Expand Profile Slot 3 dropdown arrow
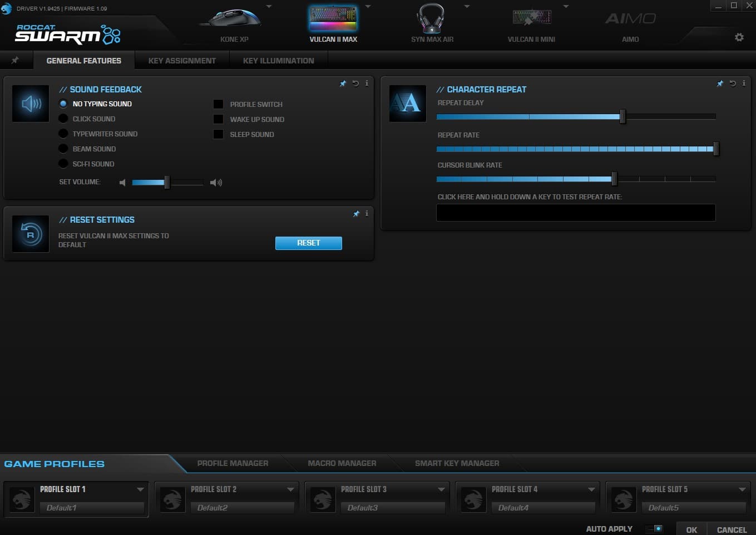756x535 pixels. [x=441, y=489]
